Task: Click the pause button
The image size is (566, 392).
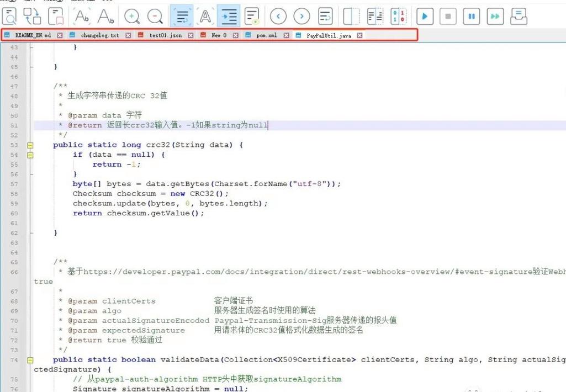Action: (472, 16)
